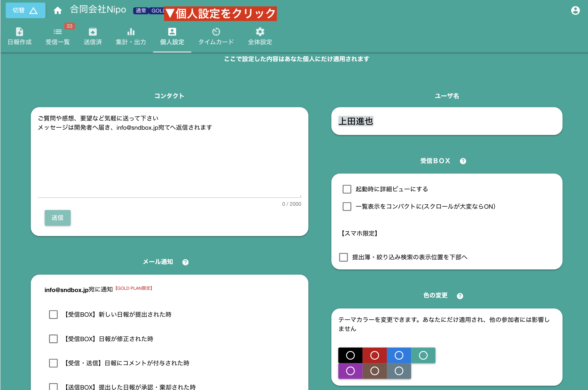This screenshot has width=588, height=390.
Task: Click the 送信済 outbox icon
Action: (x=93, y=32)
